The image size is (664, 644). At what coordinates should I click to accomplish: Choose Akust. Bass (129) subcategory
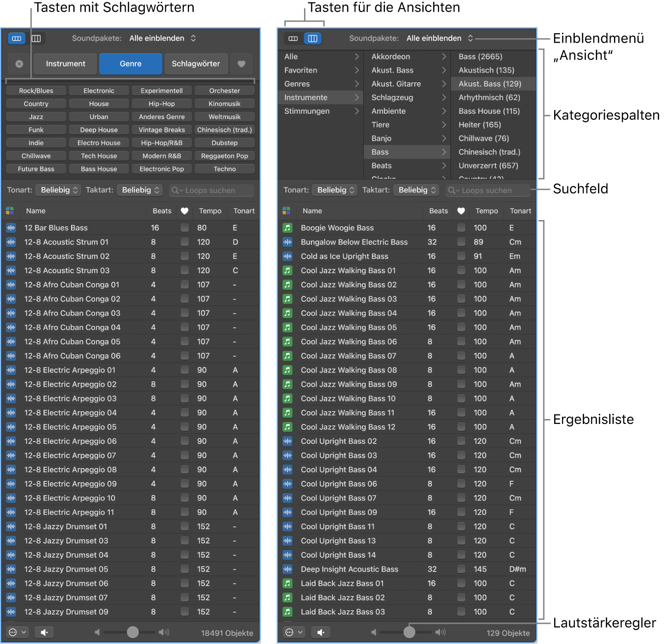coord(493,84)
